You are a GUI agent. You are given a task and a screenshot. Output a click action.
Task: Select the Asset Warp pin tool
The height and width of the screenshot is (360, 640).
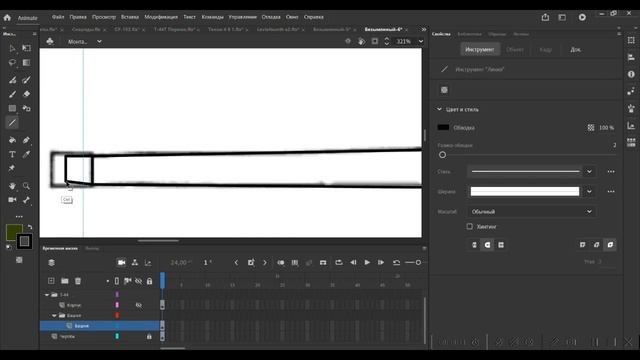tap(12, 168)
